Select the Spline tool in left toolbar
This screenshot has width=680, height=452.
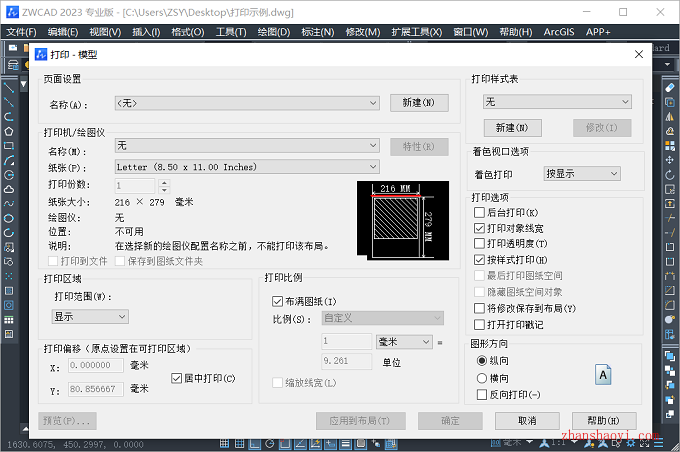coord(9,204)
